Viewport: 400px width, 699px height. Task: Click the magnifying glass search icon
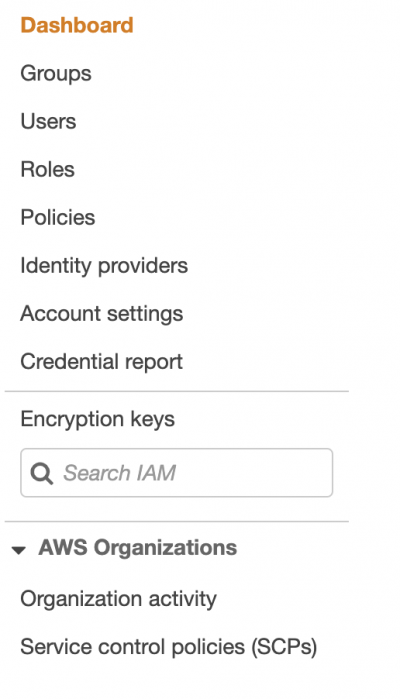(x=41, y=473)
